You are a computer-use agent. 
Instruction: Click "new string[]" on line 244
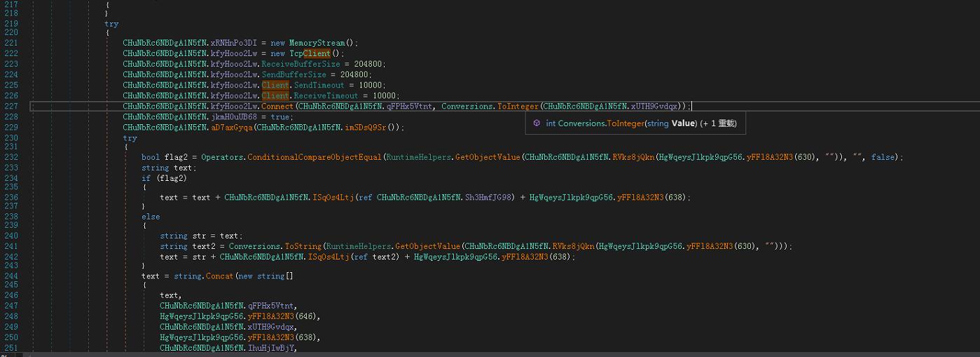point(265,276)
